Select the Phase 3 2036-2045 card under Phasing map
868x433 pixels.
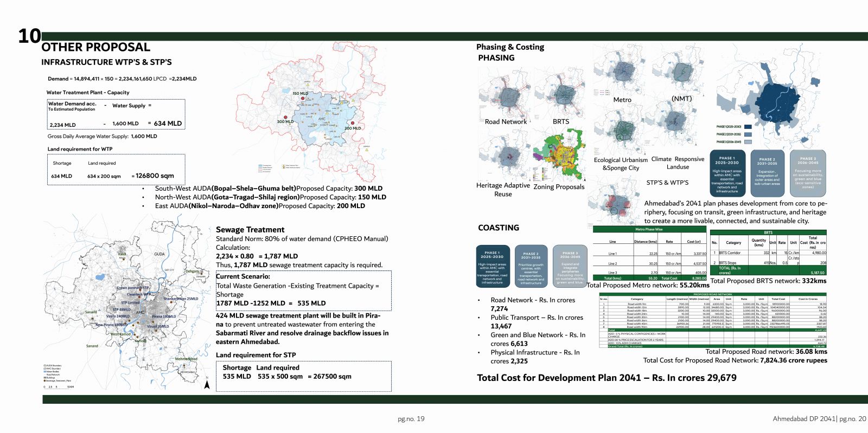coord(808,173)
